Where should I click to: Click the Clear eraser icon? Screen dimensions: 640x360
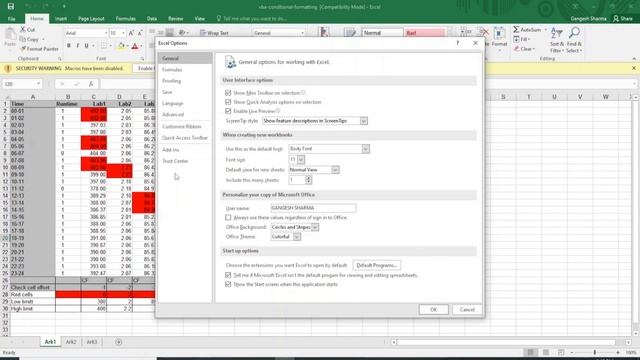coord(516,49)
